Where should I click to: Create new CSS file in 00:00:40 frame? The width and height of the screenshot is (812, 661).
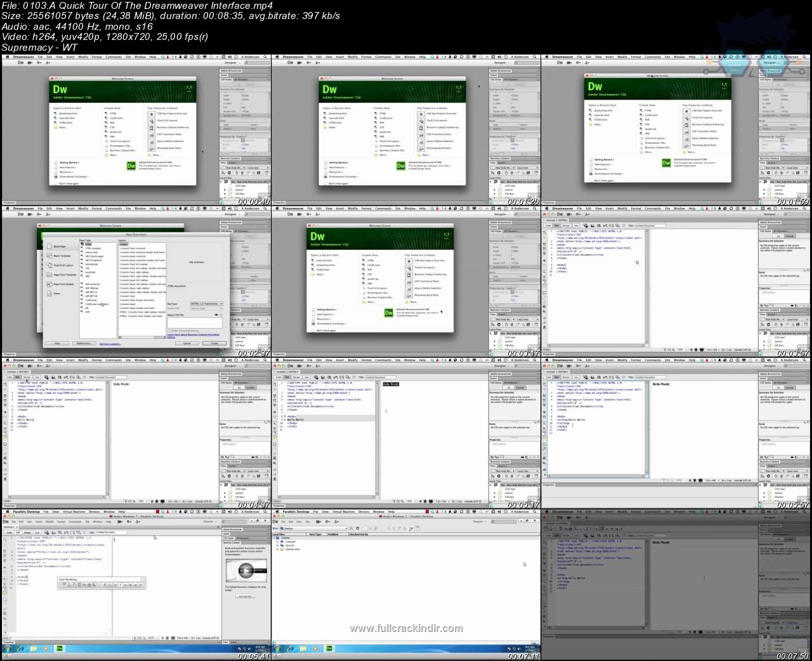tap(109, 128)
